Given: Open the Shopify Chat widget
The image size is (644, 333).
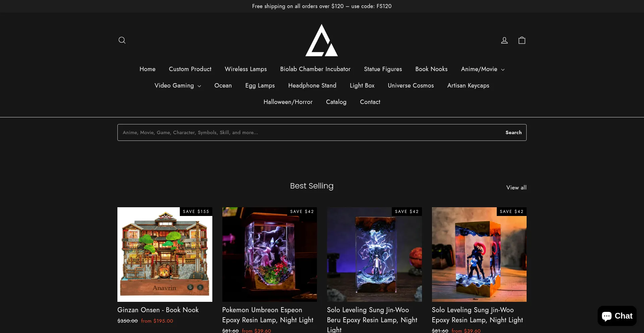Looking at the screenshot, I should tap(617, 316).
